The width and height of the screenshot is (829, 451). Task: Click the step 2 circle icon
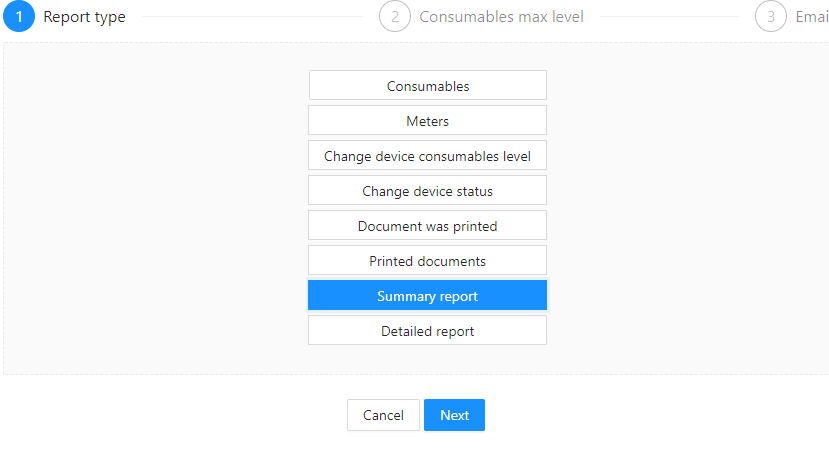(x=395, y=16)
